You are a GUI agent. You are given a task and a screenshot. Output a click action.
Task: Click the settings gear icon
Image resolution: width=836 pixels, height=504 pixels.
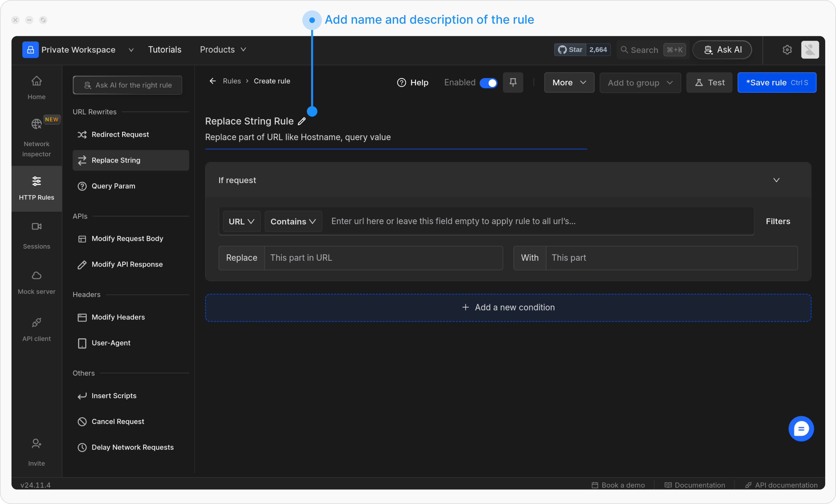[x=787, y=50]
